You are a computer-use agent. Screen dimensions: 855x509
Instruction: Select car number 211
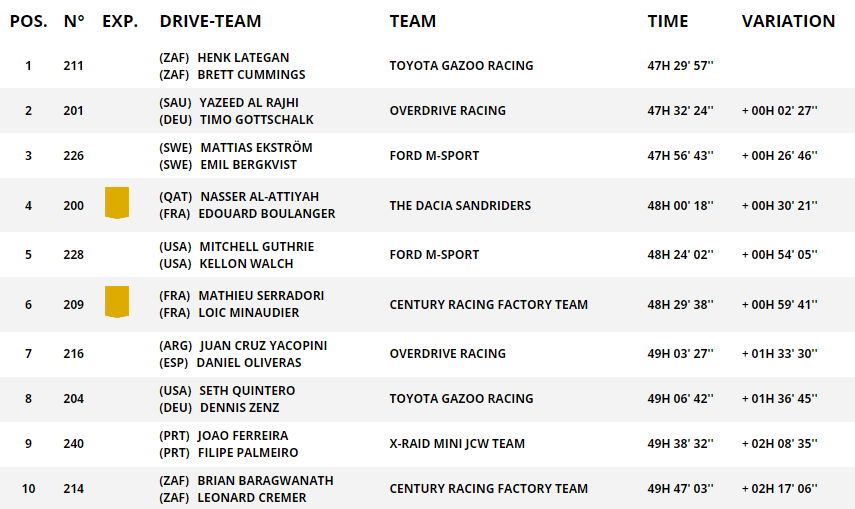pos(73,66)
